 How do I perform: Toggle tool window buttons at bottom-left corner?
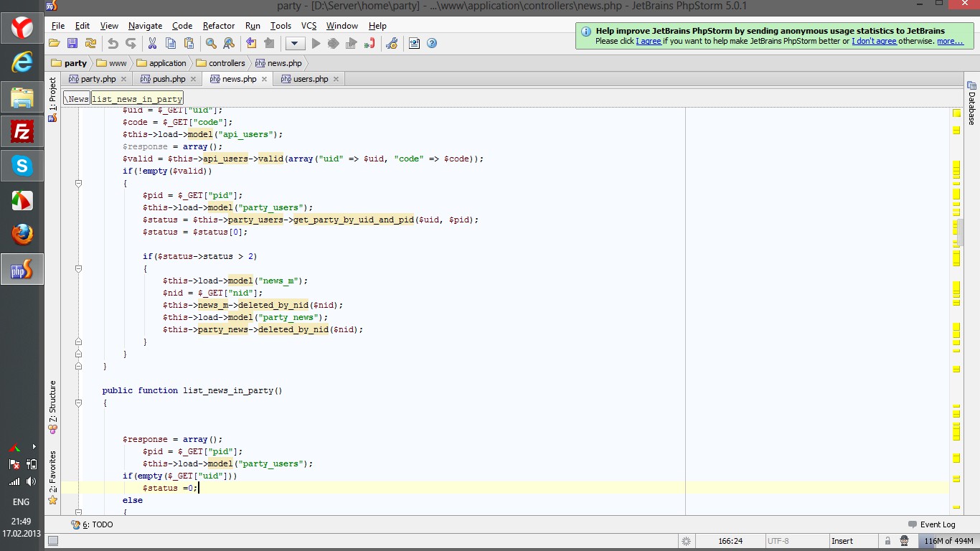53,541
